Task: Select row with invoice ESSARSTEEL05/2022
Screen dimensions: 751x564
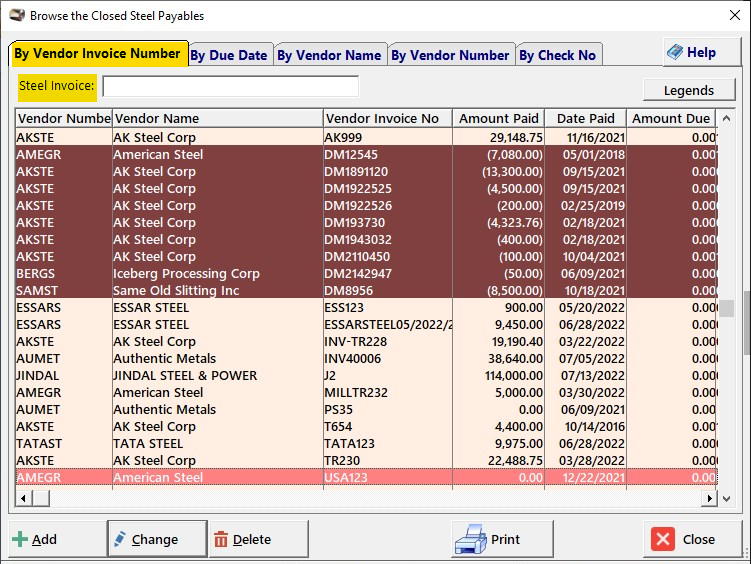Action: click(x=366, y=325)
